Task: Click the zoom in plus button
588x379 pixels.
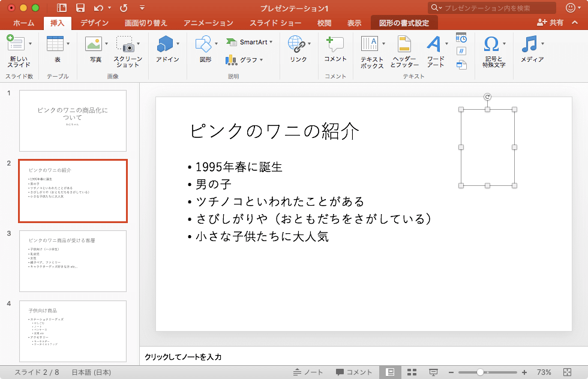Action: click(x=524, y=372)
